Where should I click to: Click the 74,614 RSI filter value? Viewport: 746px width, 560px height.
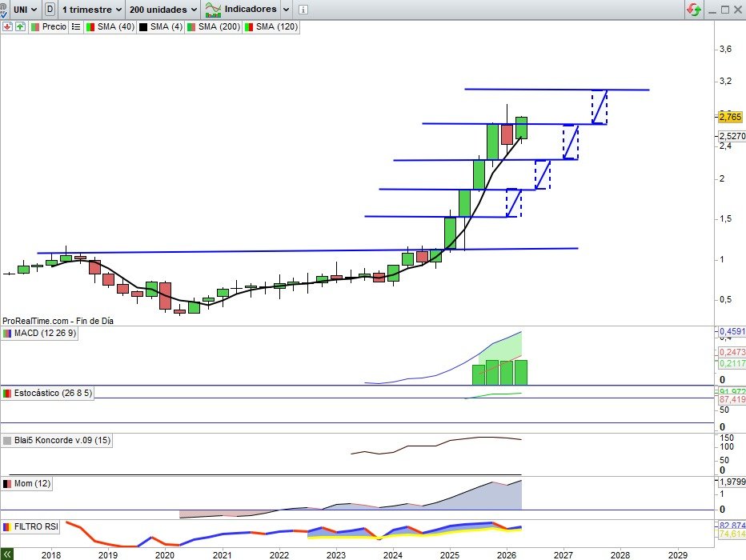[x=732, y=534]
